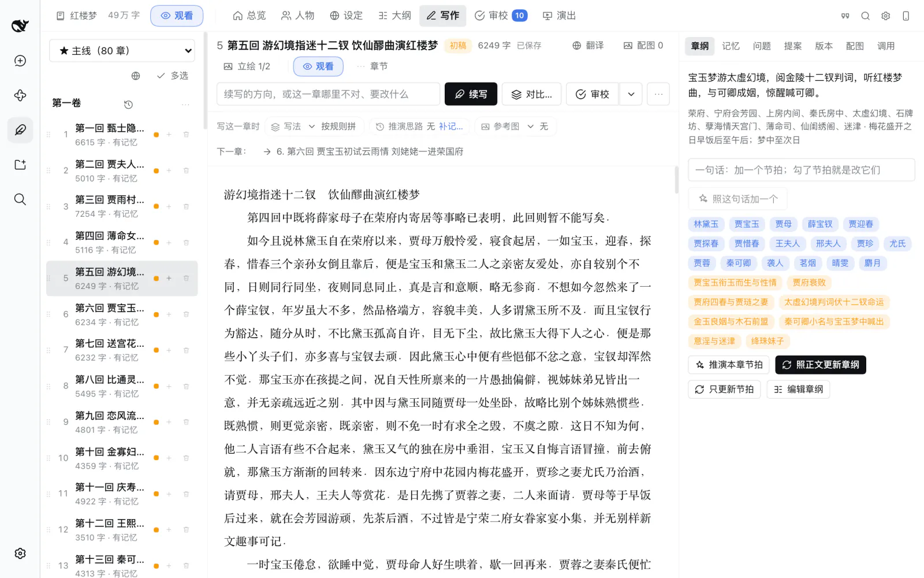Image resolution: width=924 pixels, height=578 pixels.
Task: Switch to the 总览 tab
Action: [249, 16]
